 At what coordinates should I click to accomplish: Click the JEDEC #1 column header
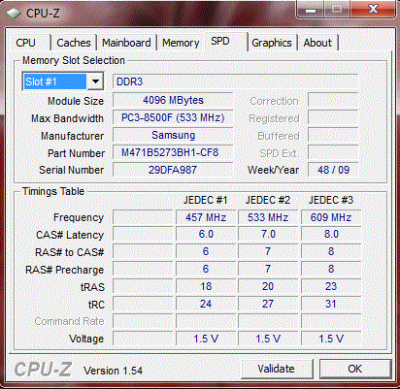coord(205,200)
